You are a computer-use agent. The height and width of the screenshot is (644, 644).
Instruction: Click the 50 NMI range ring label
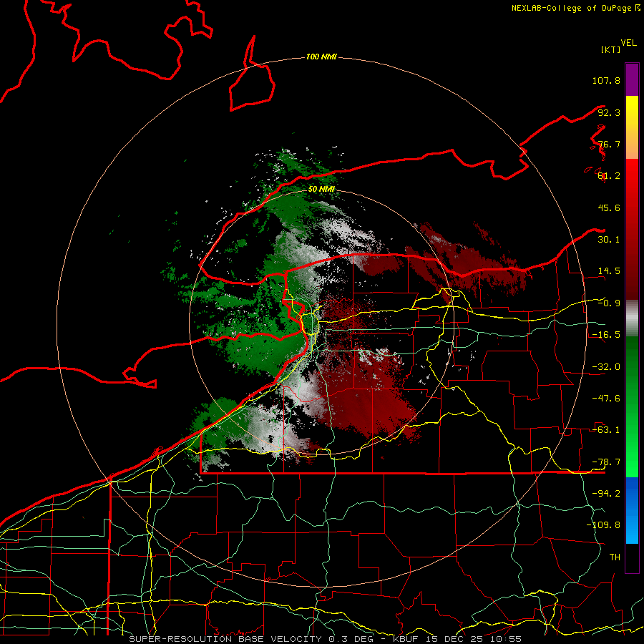(321, 189)
